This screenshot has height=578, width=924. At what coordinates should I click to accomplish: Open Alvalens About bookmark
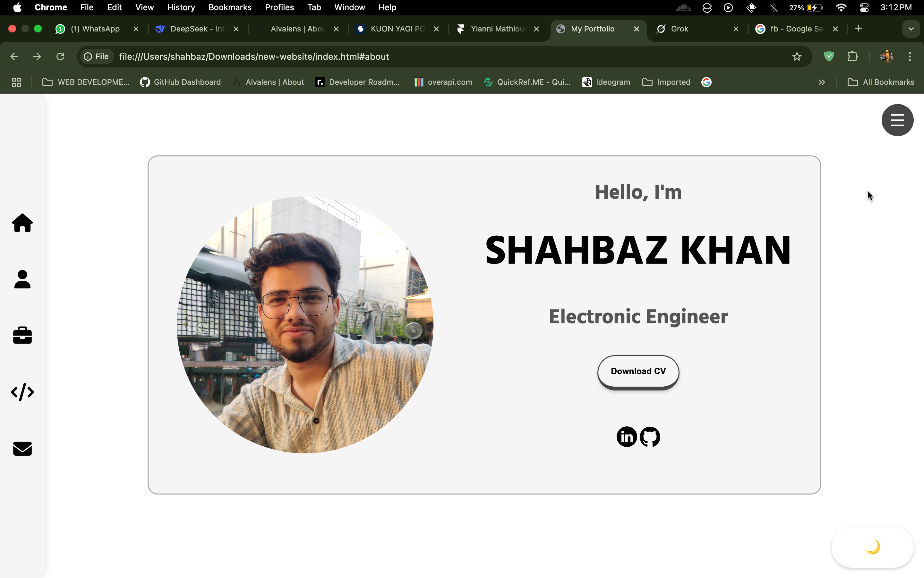(x=269, y=82)
